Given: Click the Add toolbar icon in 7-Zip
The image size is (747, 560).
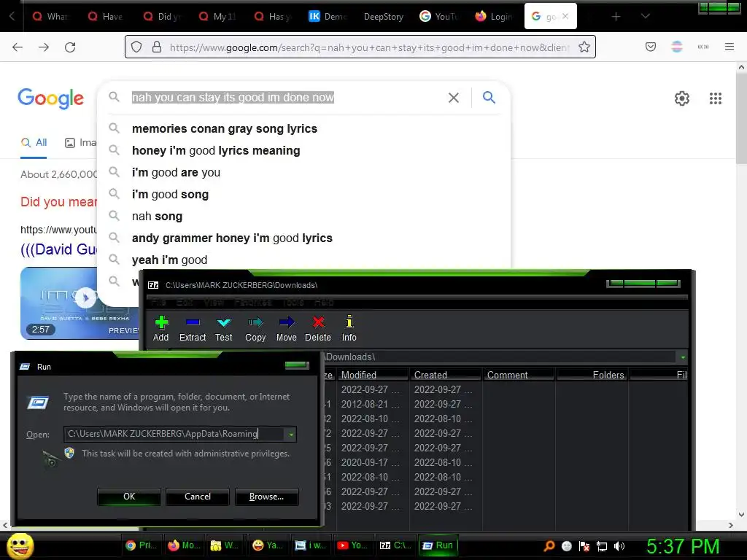Looking at the screenshot, I should 161,322.
